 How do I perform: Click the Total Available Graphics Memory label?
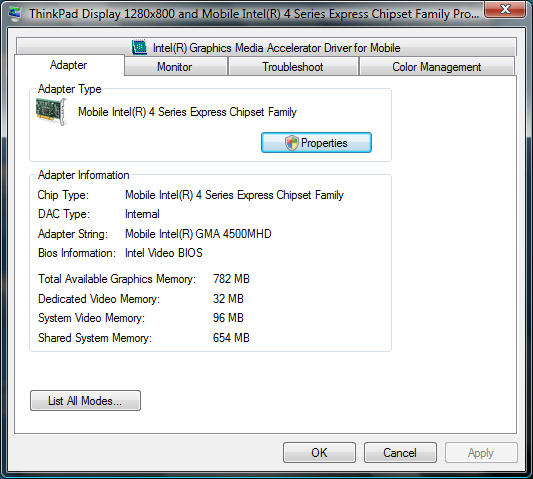(117, 279)
